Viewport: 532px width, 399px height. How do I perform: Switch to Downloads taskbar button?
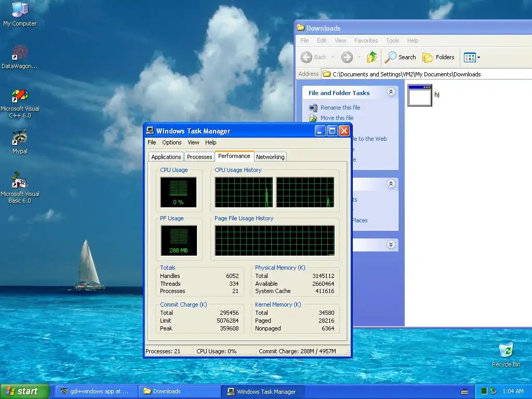[179, 391]
